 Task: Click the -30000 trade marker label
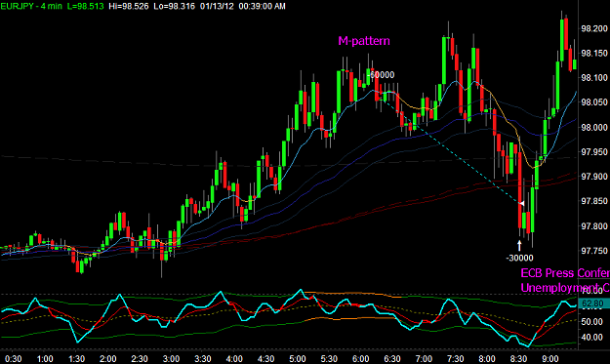pos(519,258)
